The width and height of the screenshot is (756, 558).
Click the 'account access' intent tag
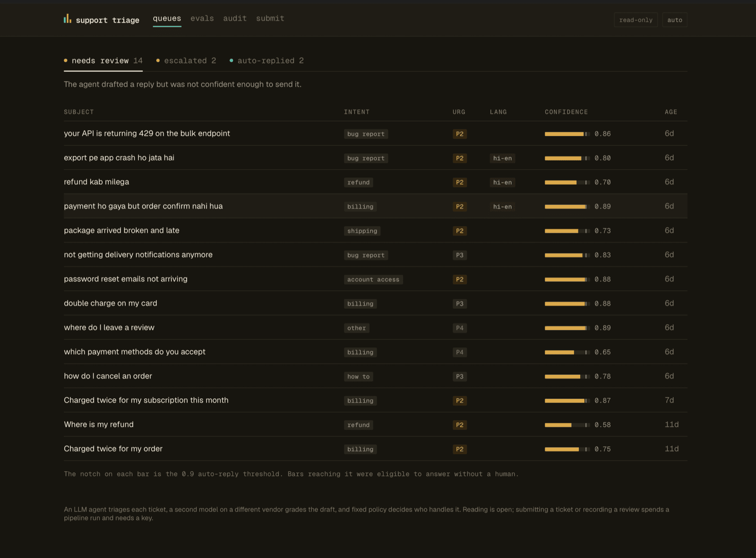click(x=373, y=279)
